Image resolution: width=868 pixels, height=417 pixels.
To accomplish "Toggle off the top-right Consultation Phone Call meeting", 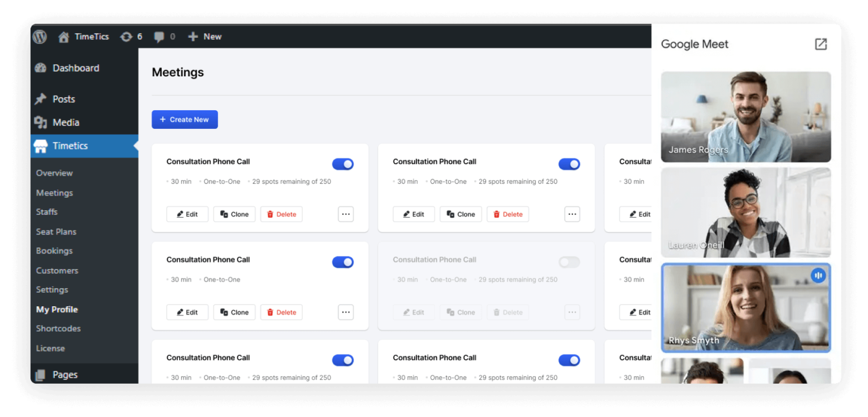I will click(569, 164).
